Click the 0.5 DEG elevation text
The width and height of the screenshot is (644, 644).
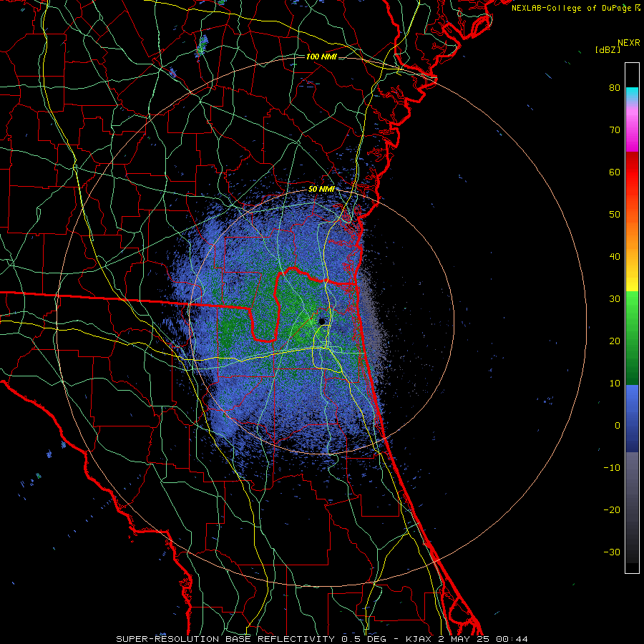(x=364, y=639)
